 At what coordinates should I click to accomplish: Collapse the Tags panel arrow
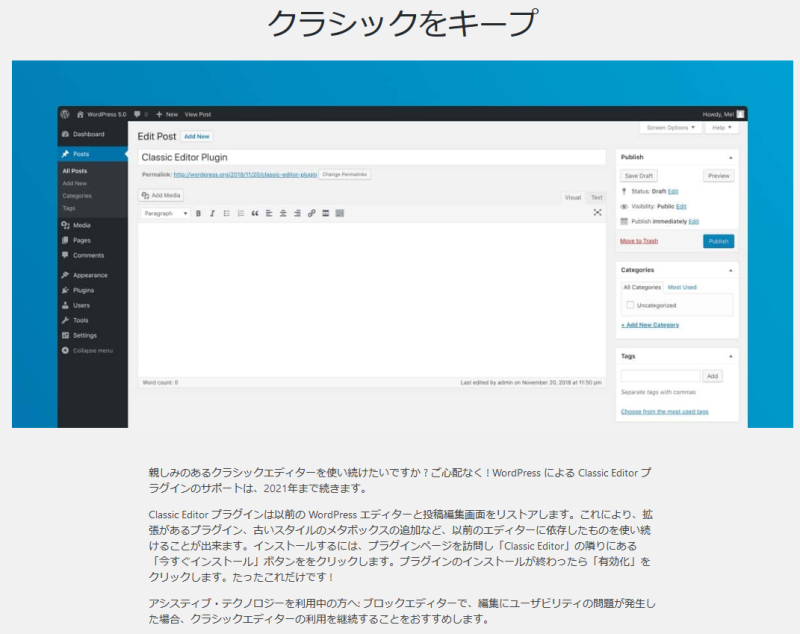731,357
